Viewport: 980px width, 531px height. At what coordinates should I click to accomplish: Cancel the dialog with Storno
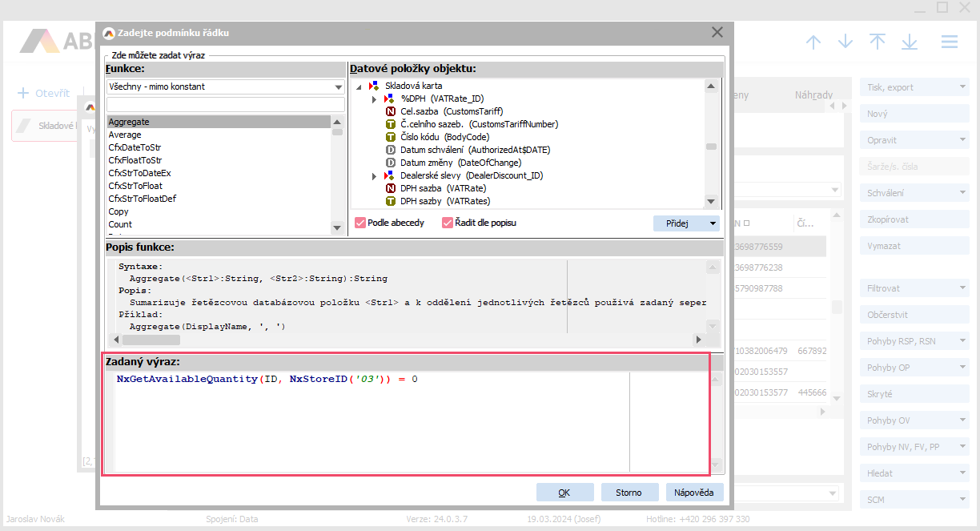click(629, 493)
